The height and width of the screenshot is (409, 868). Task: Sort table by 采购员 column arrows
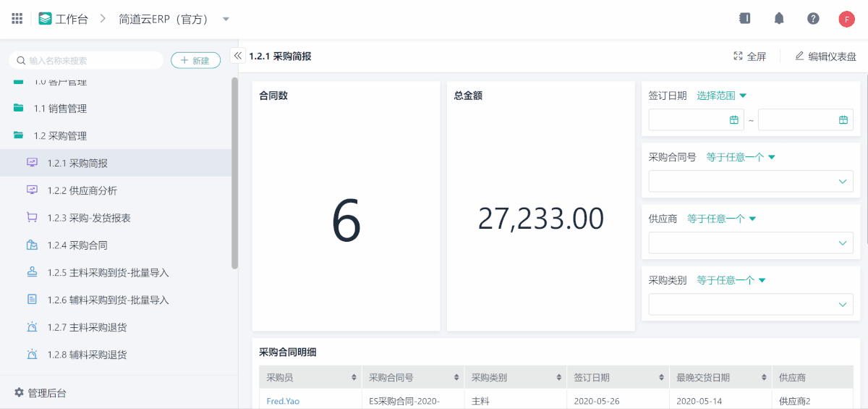354,378
